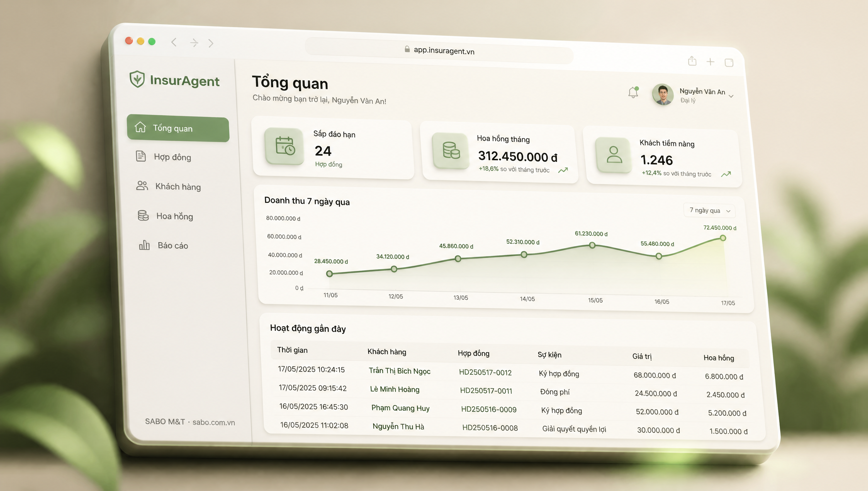Click the 312.450.000 đ commission total
Viewport: 868px width, 491px height.
[518, 156]
